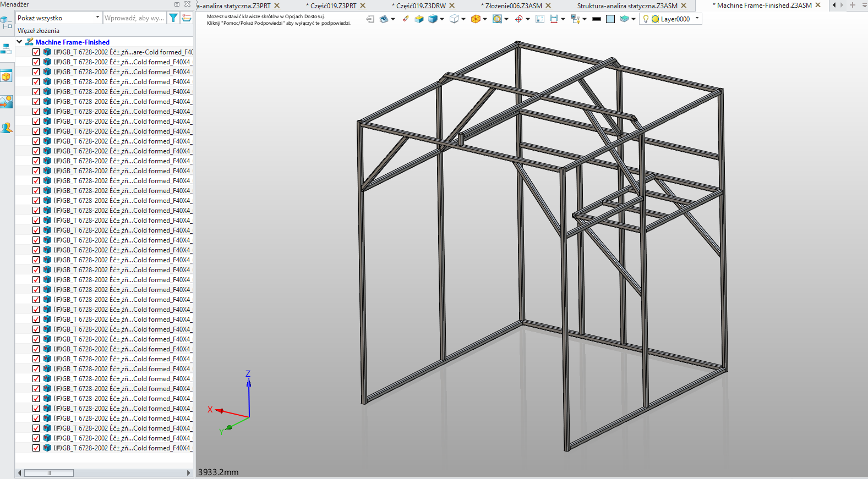Click the light blue color swatch
This screenshot has height=479, width=868.
[610, 19]
